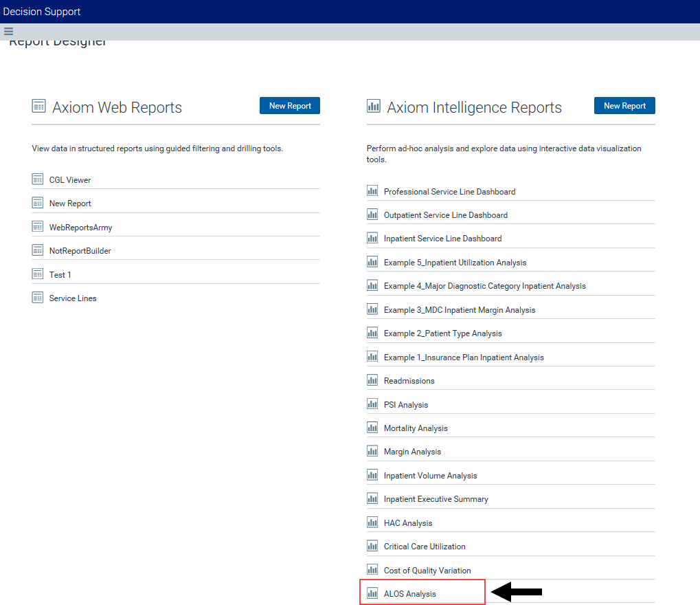The image size is (700, 605).
Task: Open the Test 1 web report
Action: 60,275
